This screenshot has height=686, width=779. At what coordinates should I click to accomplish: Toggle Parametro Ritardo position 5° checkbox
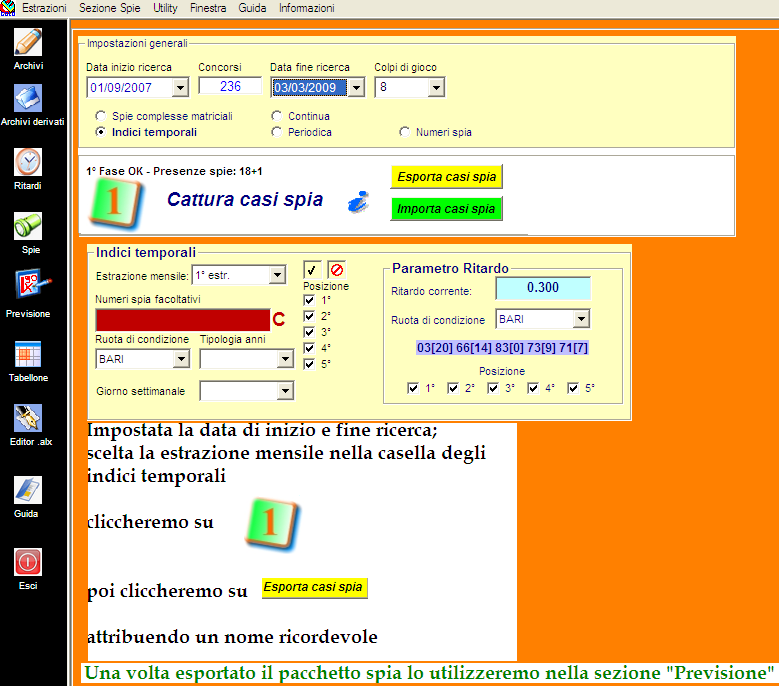573,388
